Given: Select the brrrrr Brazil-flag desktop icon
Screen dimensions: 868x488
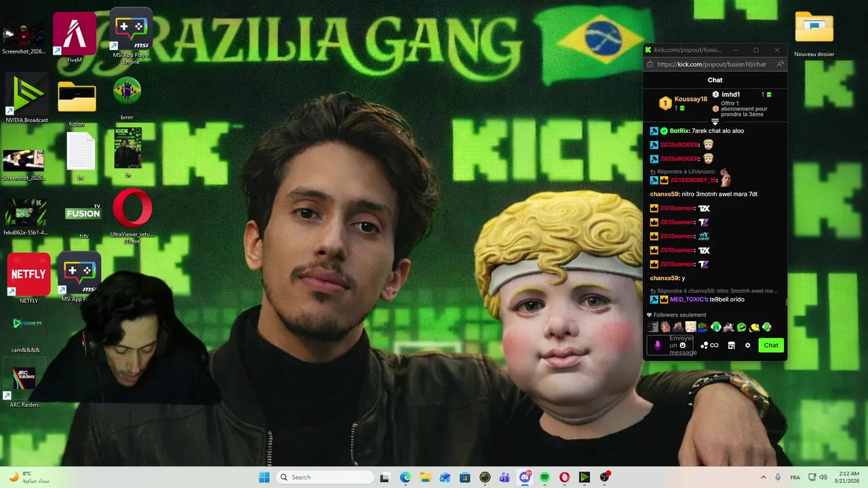Looking at the screenshot, I should [x=127, y=98].
